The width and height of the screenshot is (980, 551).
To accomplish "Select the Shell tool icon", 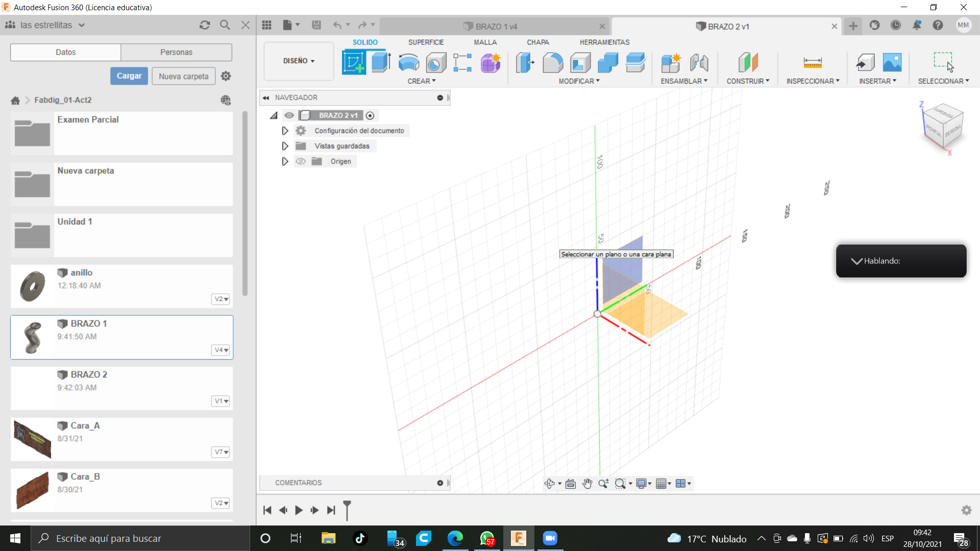I will (x=580, y=63).
